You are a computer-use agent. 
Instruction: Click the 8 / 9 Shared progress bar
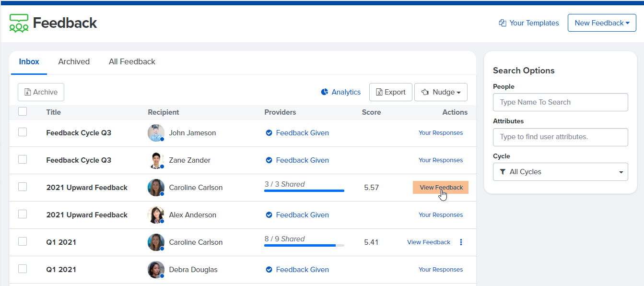pos(304,245)
